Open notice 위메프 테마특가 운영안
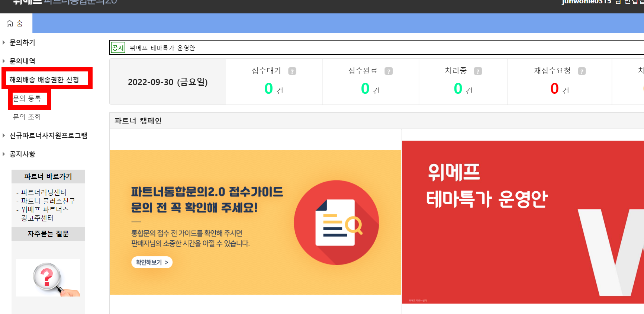The width and height of the screenshot is (644, 314). pyautogui.click(x=162, y=48)
